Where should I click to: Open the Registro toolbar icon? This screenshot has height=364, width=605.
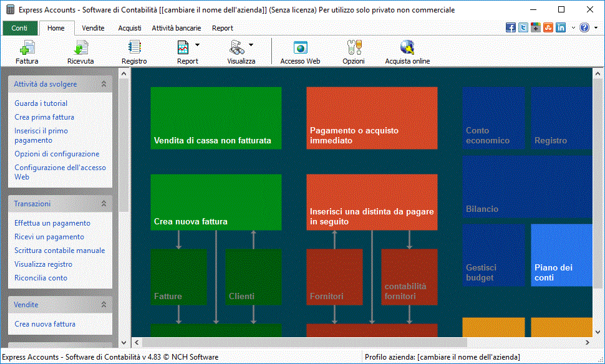click(x=134, y=48)
